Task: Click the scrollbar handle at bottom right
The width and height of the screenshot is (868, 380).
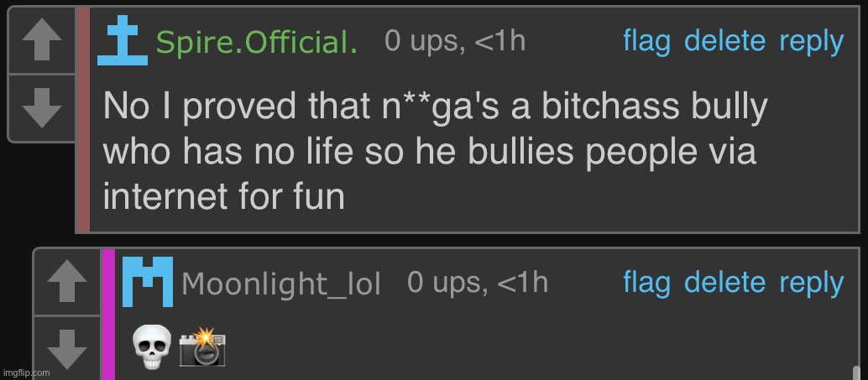Action: [855, 372]
